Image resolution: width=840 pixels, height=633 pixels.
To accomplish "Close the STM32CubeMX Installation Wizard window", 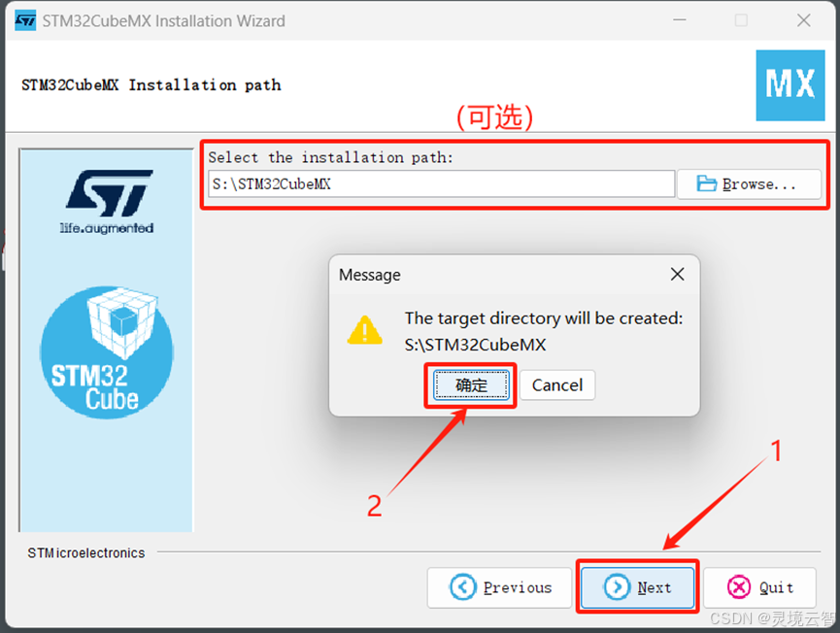I will pos(803,20).
